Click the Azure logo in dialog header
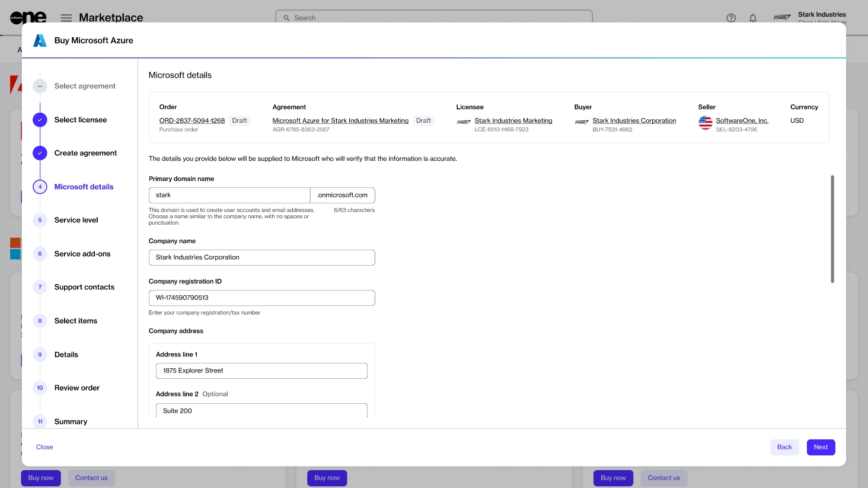The image size is (868, 488). click(x=40, y=40)
